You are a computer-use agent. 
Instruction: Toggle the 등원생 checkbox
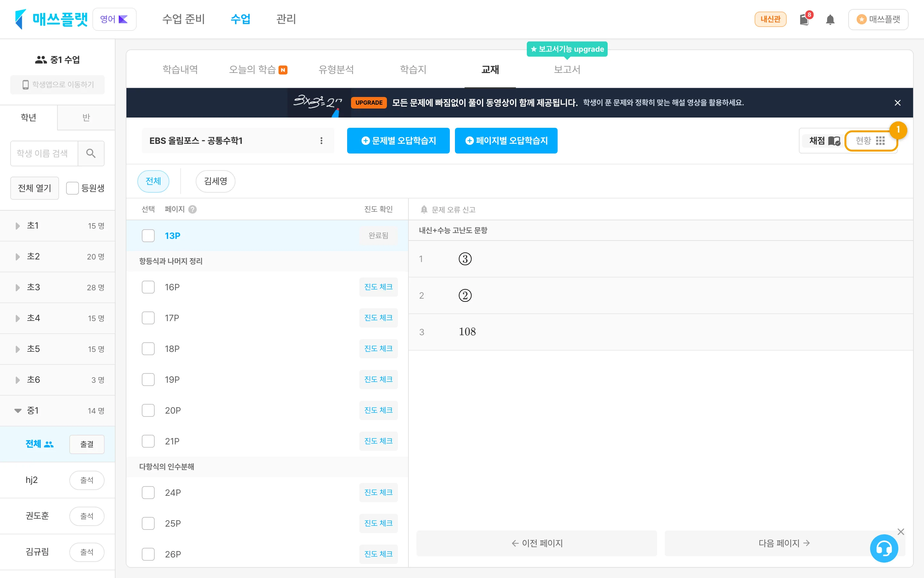point(72,188)
